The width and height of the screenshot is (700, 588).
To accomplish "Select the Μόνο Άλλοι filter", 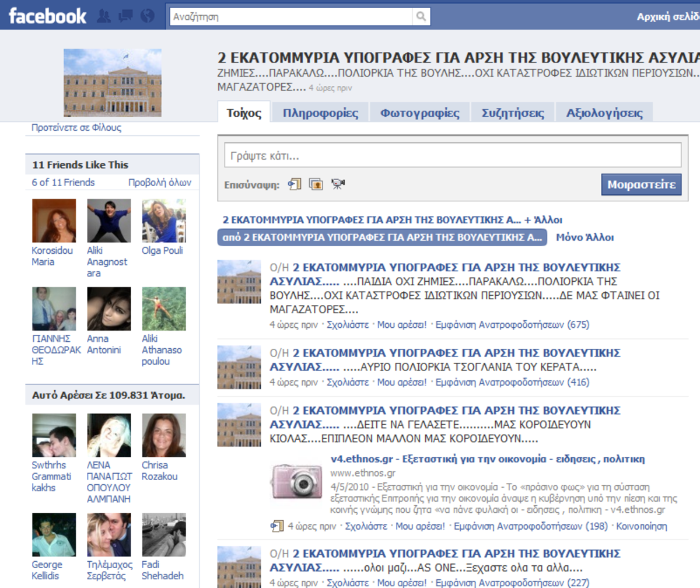I will click(584, 237).
